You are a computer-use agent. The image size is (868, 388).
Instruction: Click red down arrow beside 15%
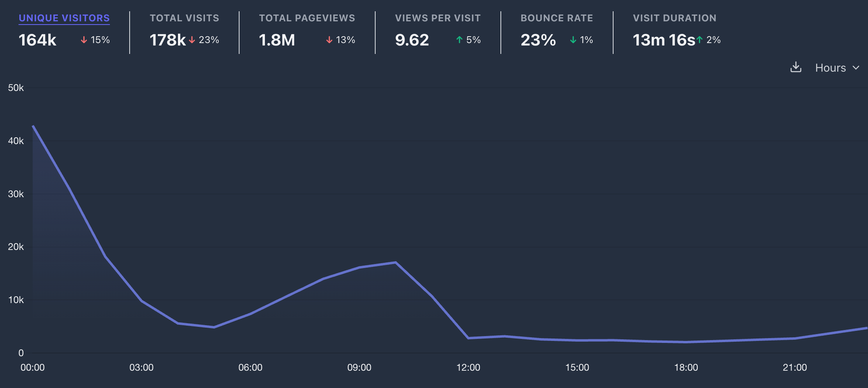(x=84, y=40)
